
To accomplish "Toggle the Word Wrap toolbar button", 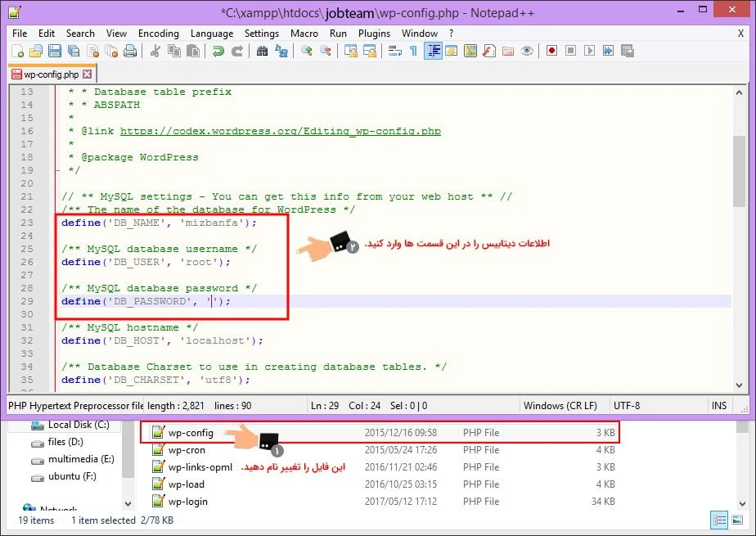I will point(394,51).
